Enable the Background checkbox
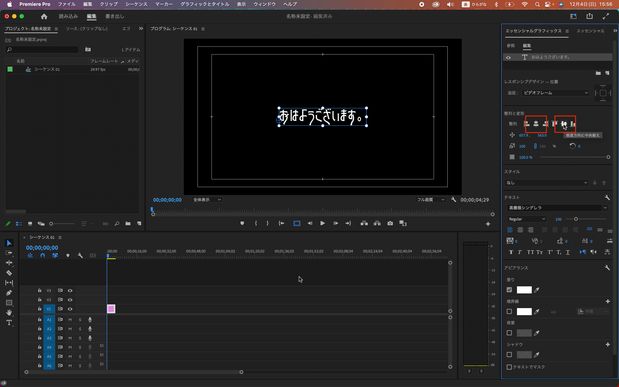The image size is (619, 387). [509, 333]
